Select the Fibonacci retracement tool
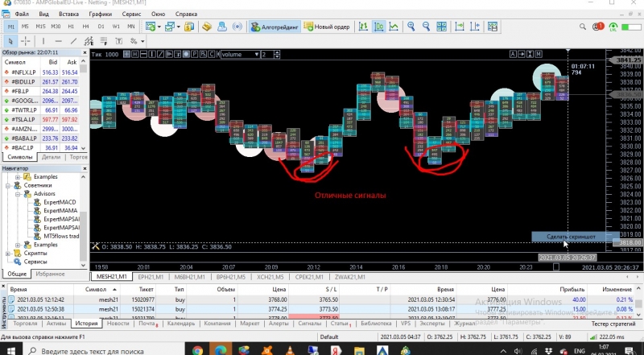The height and width of the screenshot is (355, 644). coord(104,41)
